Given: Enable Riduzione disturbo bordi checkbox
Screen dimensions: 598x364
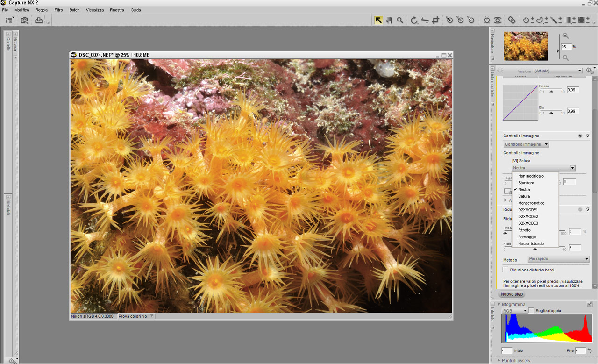Looking at the screenshot, I should pos(505,270).
